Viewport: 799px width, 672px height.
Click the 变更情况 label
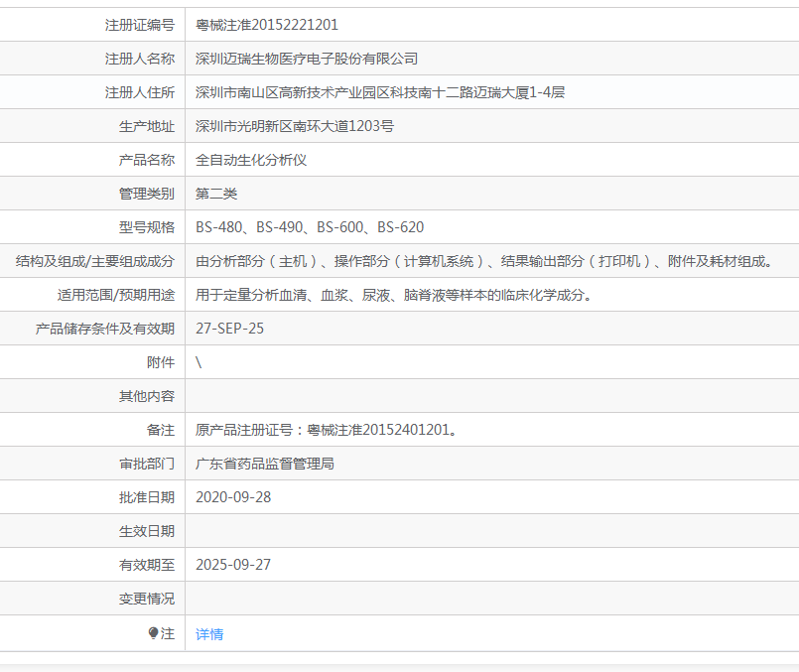[x=147, y=599]
